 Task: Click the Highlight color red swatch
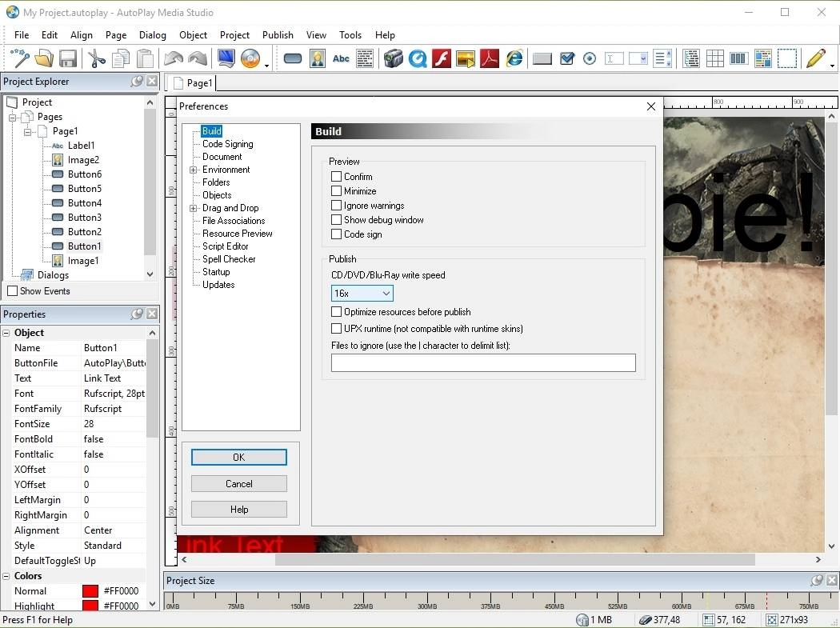[x=90, y=606]
